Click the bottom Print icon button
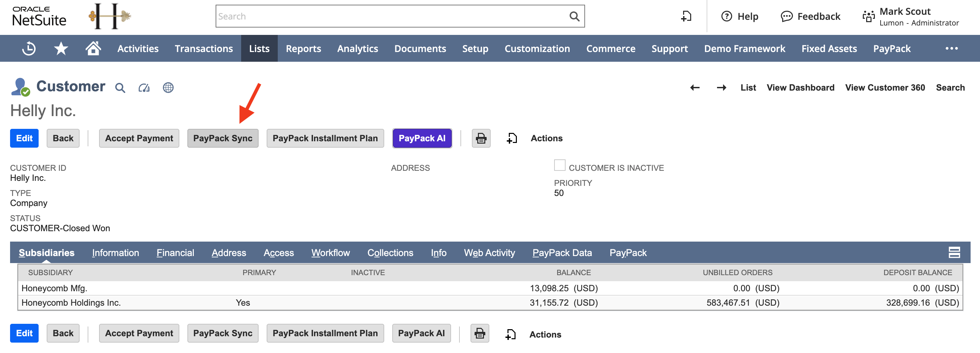 tap(480, 333)
